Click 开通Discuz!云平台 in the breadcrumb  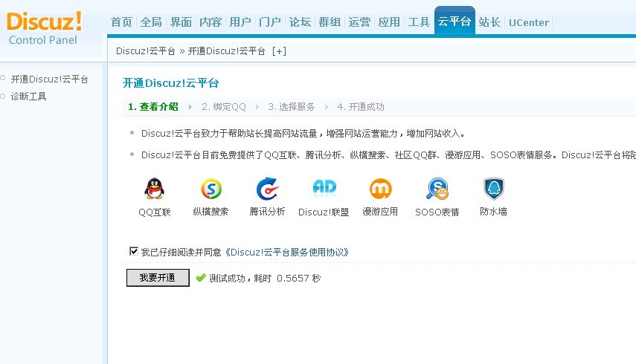click(x=226, y=51)
